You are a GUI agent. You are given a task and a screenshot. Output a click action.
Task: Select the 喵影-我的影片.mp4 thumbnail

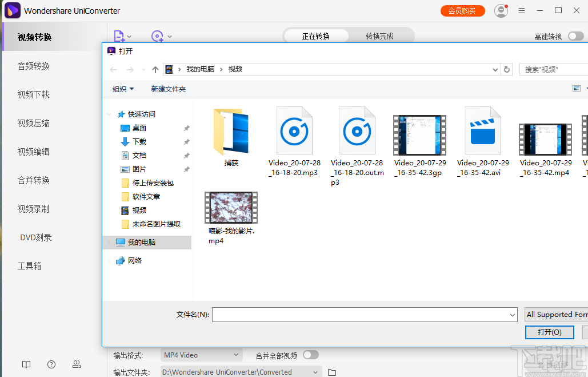(x=231, y=207)
